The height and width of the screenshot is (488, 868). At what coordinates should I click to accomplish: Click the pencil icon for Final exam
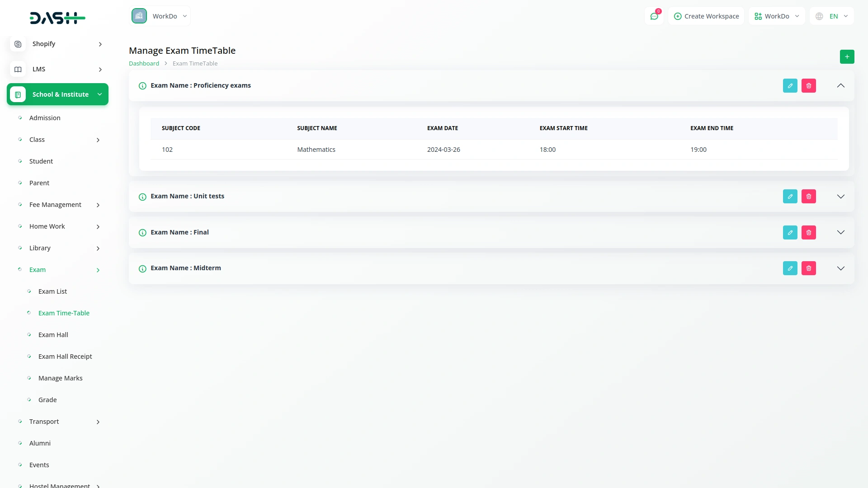[x=790, y=233]
